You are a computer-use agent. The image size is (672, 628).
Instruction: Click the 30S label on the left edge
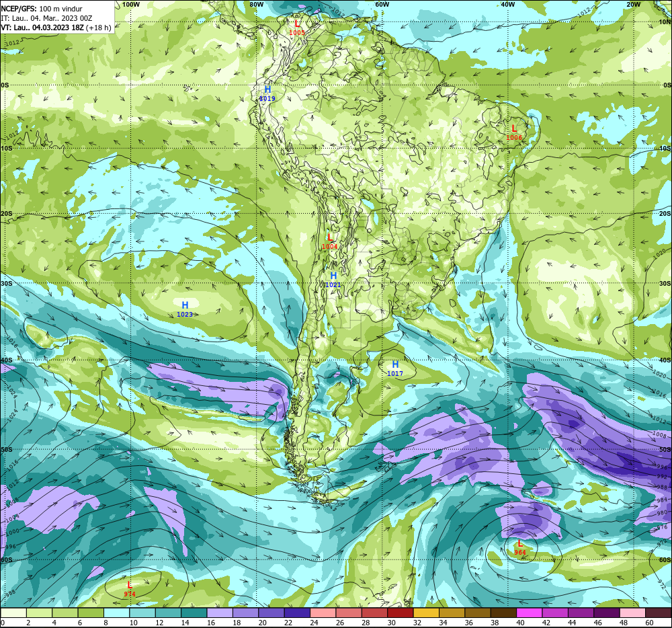(x=7, y=283)
